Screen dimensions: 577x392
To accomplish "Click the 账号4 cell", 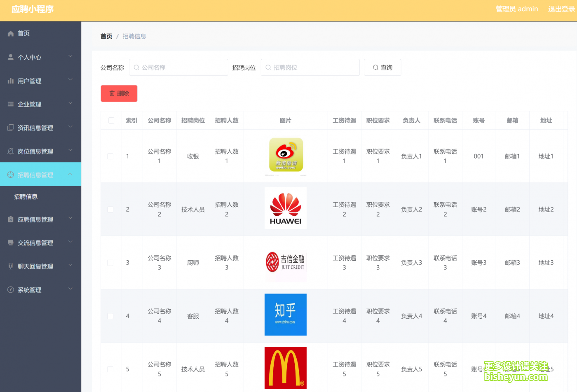I will pos(479,316).
